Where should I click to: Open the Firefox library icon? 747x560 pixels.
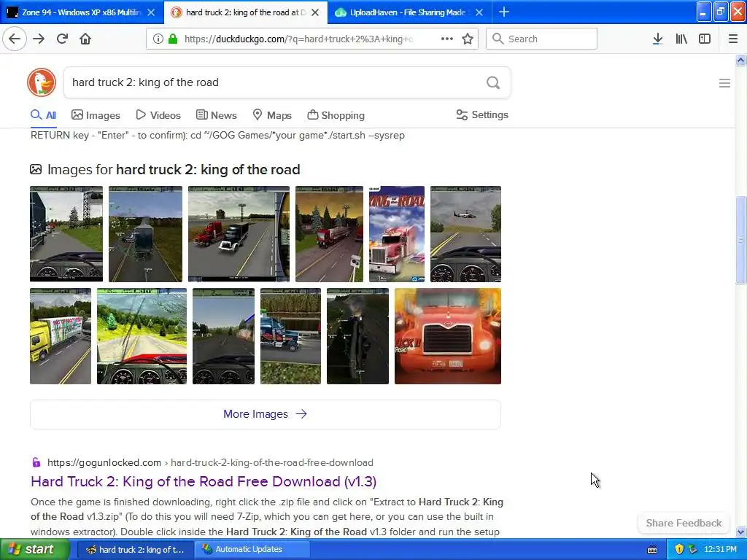pos(681,39)
